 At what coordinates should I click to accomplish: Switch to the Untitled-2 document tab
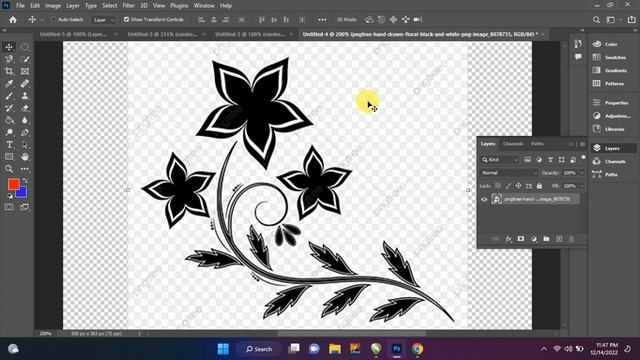[162, 34]
